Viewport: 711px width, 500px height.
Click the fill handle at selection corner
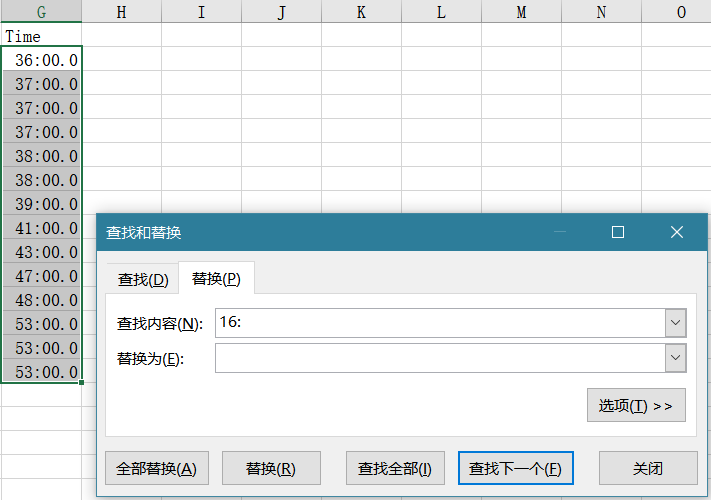point(81,383)
